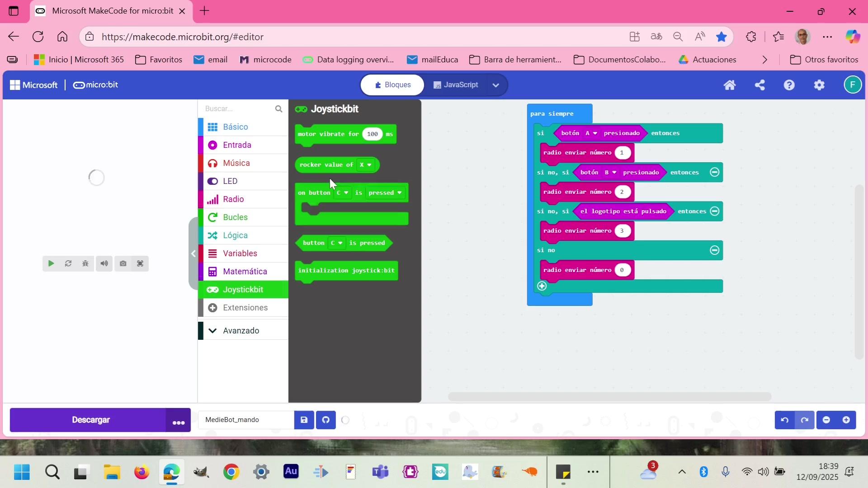Mute the simulator sound
Screen dimensions: 868x488
tap(104, 263)
